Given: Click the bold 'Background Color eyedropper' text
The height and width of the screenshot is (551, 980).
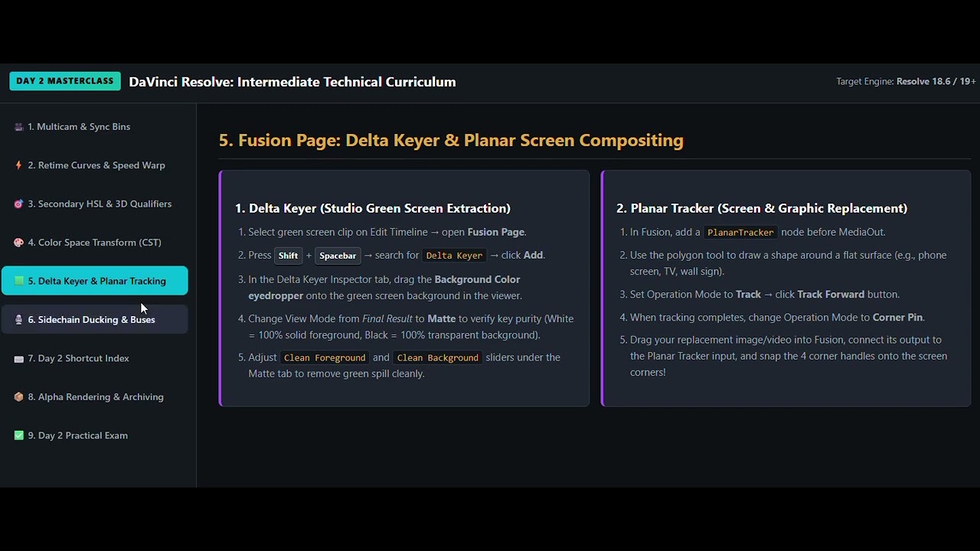Looking at the screenshot, I should (384, 288).
